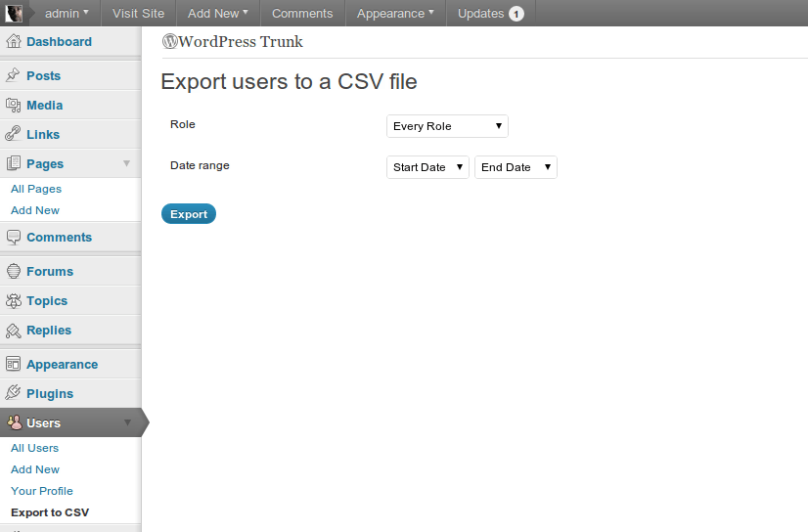Click the admin avatar in toolbar

(13, 14)
